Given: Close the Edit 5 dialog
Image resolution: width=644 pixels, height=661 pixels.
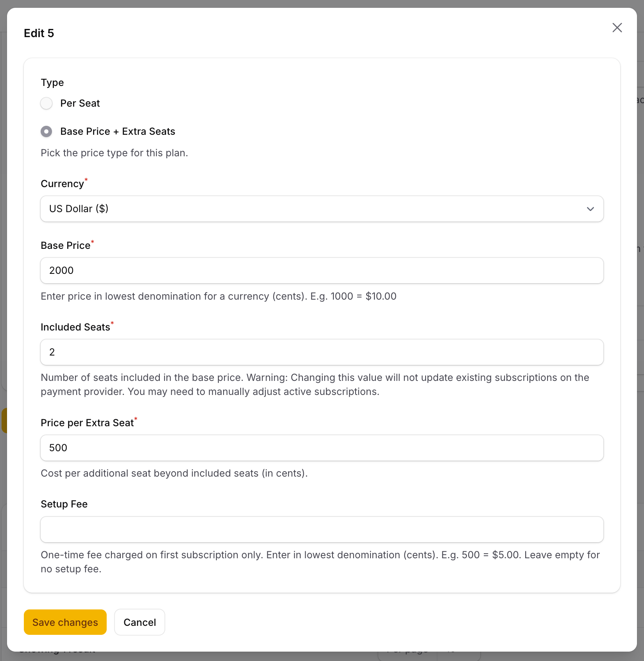Looking at the screenshot, I should coord(617,28).
